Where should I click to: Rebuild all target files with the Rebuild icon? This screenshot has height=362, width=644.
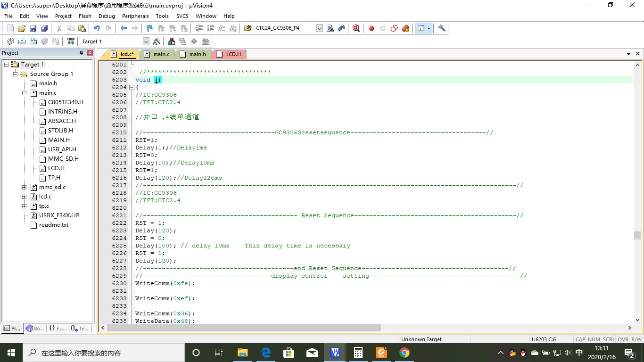coord(33,41)
